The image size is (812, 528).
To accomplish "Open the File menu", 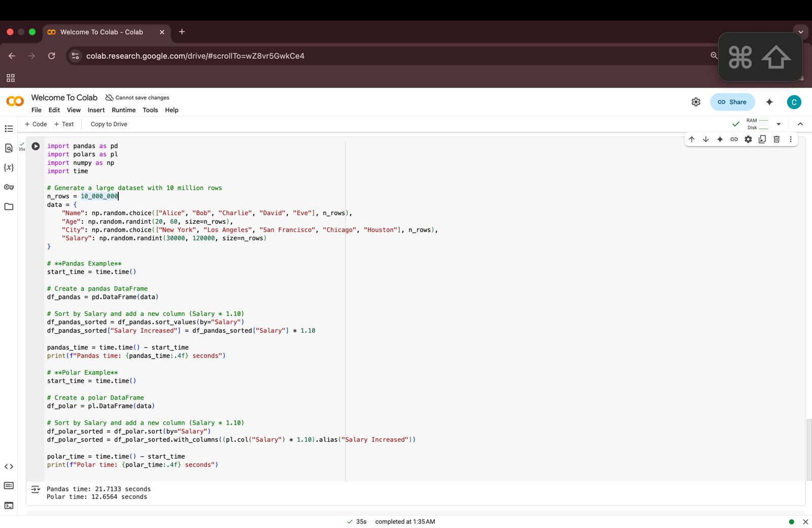I will point(37,110).
